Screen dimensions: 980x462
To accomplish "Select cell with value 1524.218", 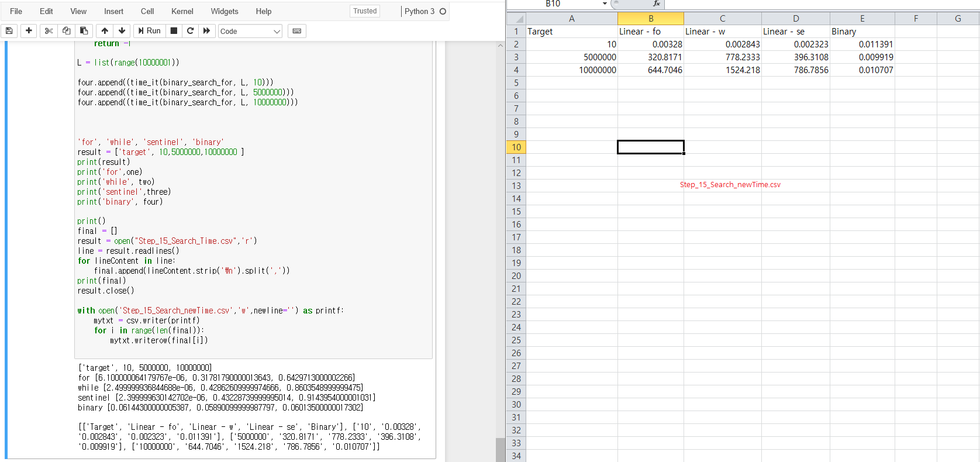I will click(x=723, y=70).
